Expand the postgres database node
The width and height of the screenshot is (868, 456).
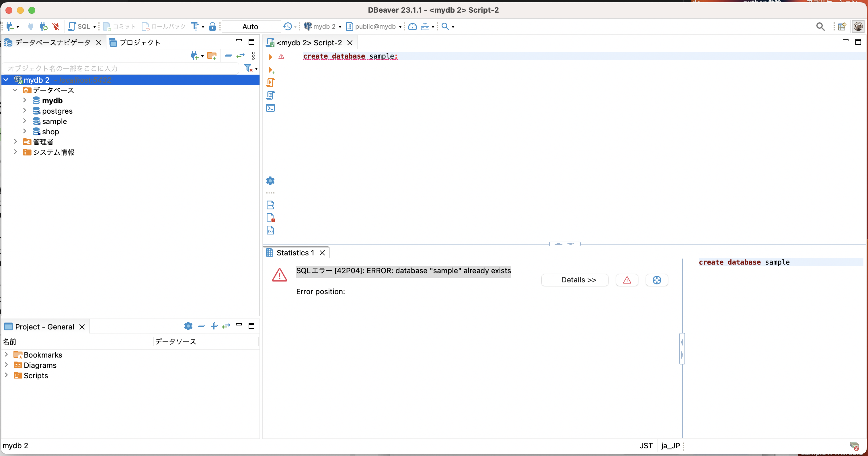[x=25, y=110]
